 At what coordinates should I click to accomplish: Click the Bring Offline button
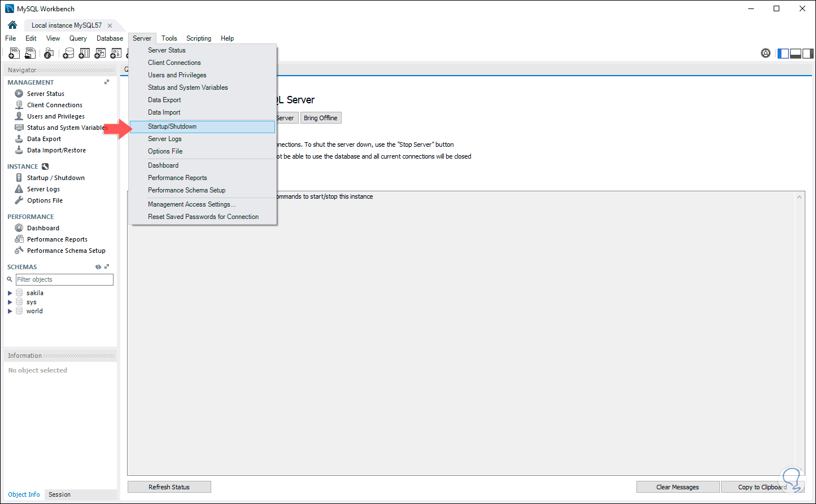(321, 118)
